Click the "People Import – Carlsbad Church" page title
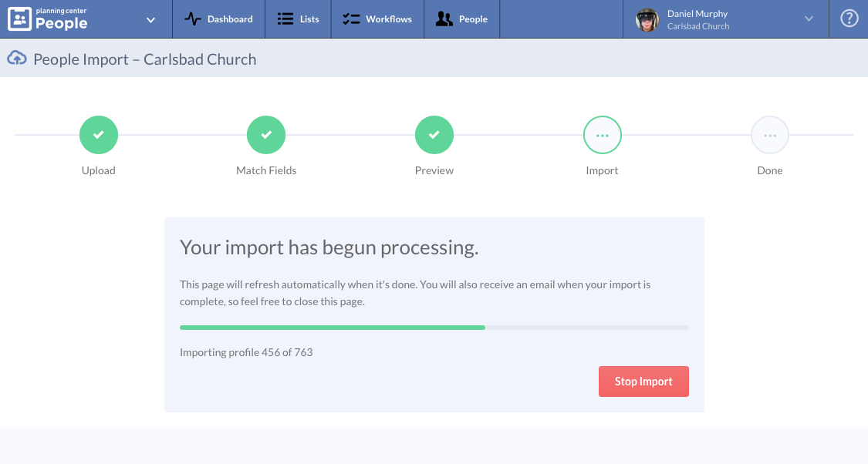This screenshot has width=868, height=464. [145, 59]
